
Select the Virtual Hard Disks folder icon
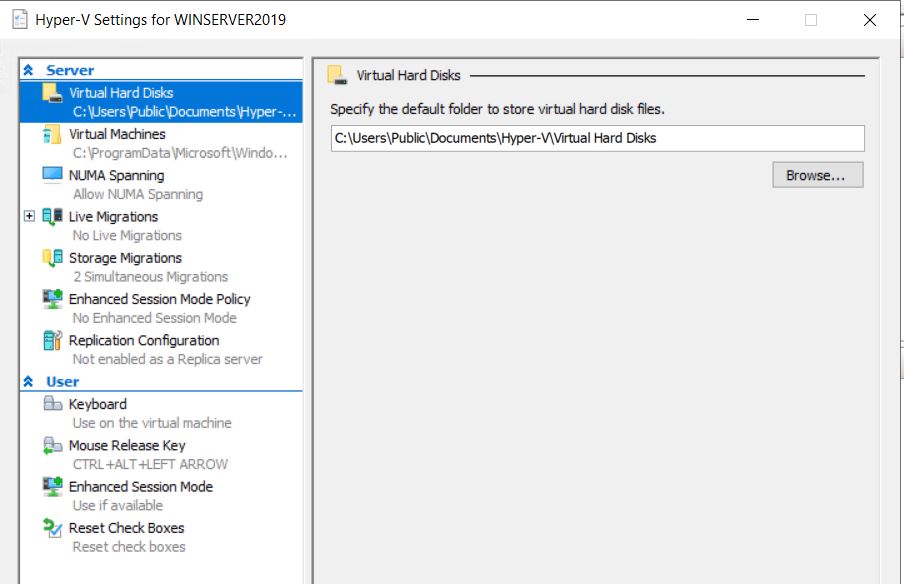[52, 93]
